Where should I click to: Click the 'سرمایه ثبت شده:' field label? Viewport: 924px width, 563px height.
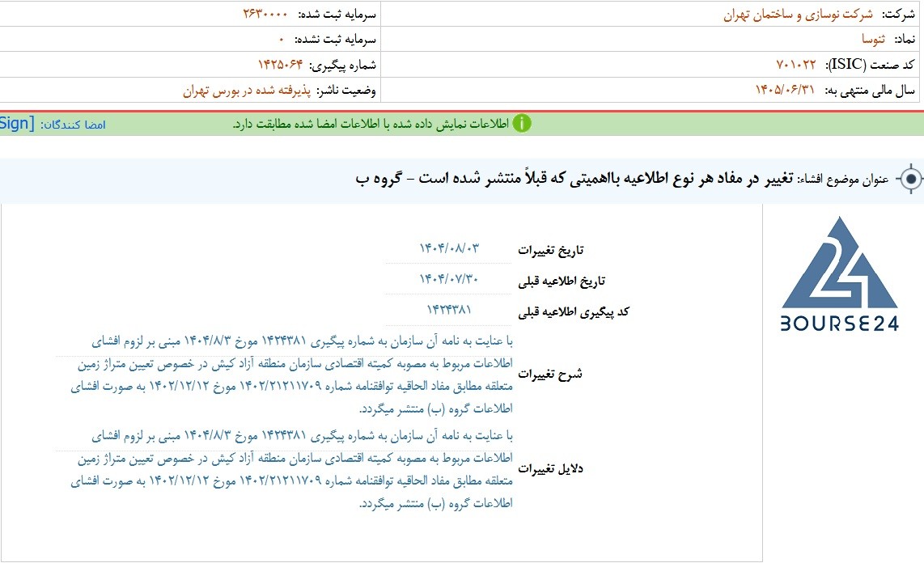click(x=337, y=15)
